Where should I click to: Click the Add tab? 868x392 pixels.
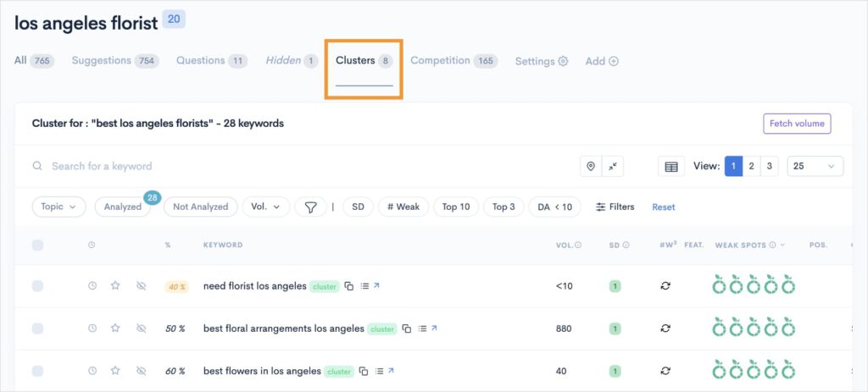click(602, 61)
